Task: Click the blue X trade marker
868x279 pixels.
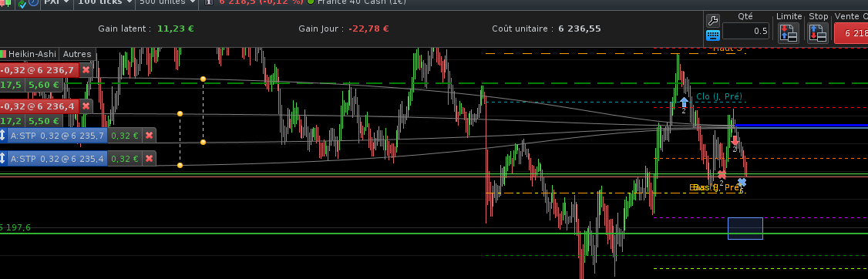Action: pyautogui.click(x=742, y=182)
